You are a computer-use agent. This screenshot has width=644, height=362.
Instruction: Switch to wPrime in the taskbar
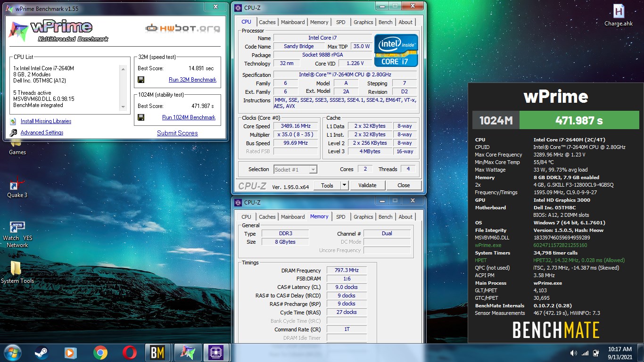tap(188, 353)
